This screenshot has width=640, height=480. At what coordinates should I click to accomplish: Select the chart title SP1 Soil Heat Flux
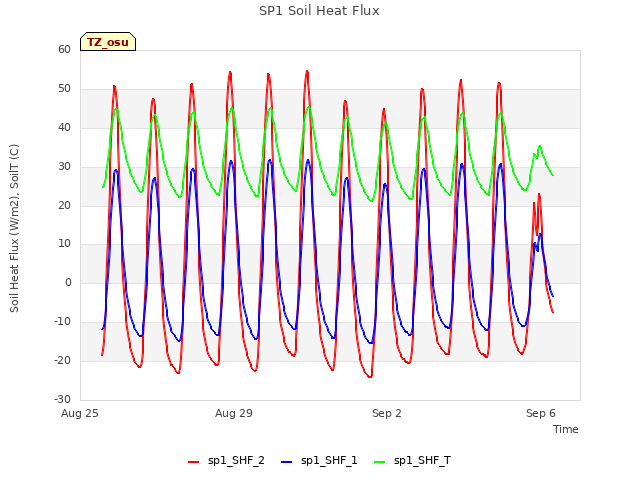[x=319, y=11]
